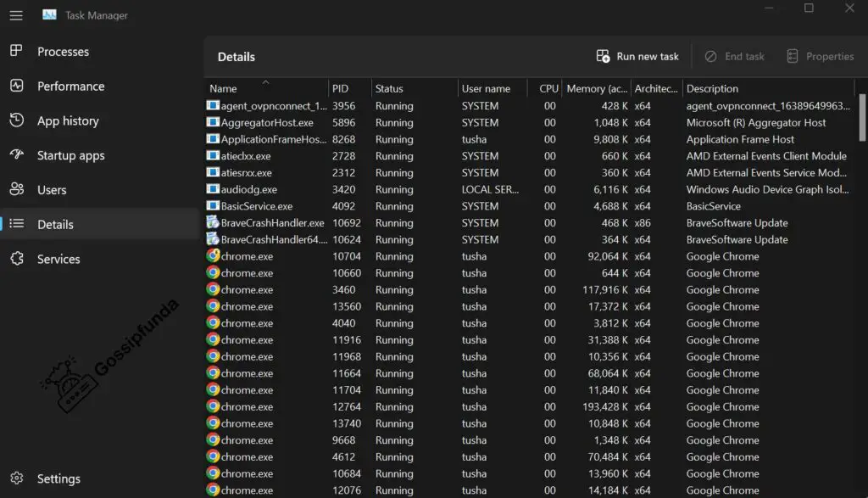Screen dimensions: 868x498
Task: Click the Processes sidebar icon
Action: coord(17,51)
